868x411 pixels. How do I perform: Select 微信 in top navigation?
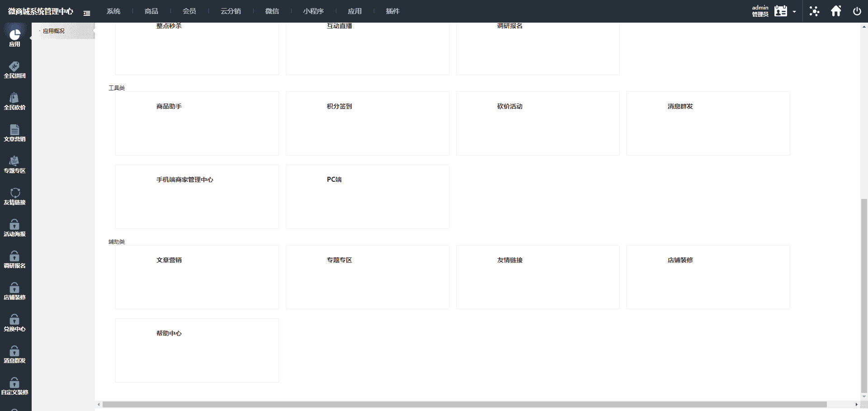pos(272,11)
